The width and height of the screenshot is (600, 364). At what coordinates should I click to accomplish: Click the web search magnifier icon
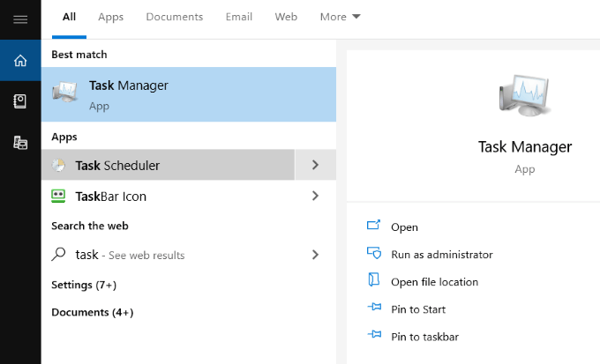(x=59, y=254)
